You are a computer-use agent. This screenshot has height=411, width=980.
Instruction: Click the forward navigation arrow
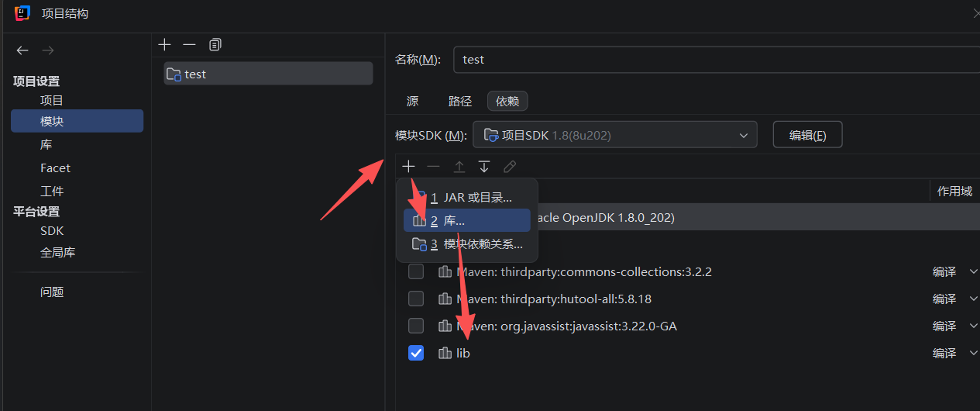48,50
